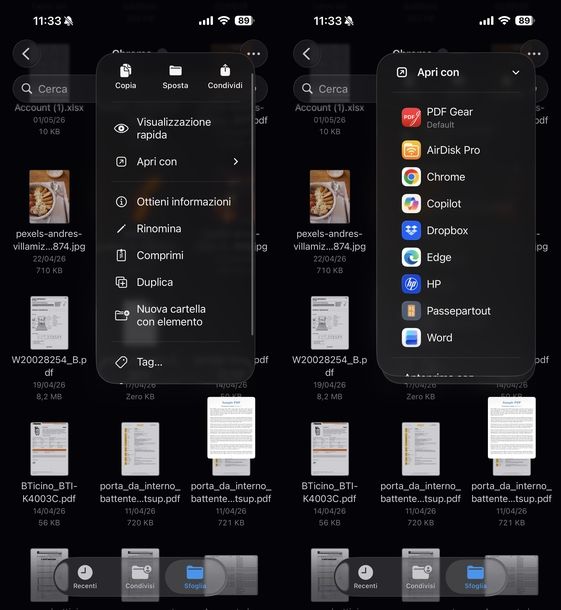The width and height of the screenshot is (561, 610).
Task: Choose Duplica in left menu
Action: [x=175, y=282]
